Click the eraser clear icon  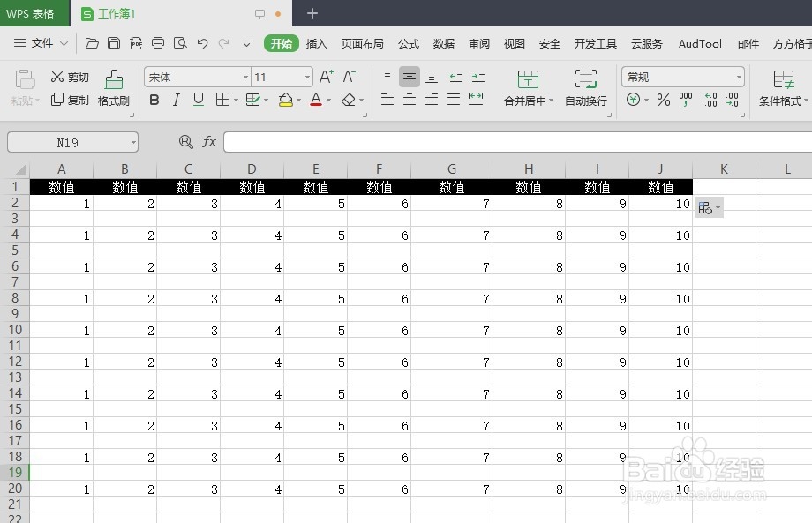[349, 100]
